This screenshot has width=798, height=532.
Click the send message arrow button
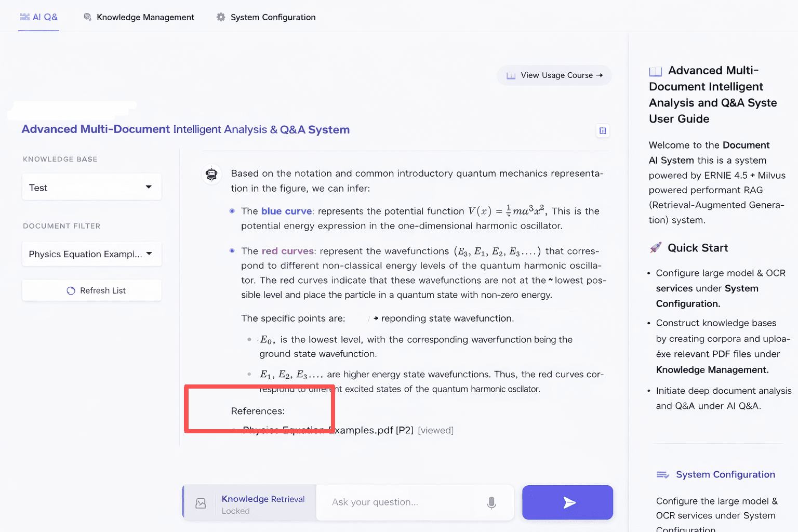(567, 502)
